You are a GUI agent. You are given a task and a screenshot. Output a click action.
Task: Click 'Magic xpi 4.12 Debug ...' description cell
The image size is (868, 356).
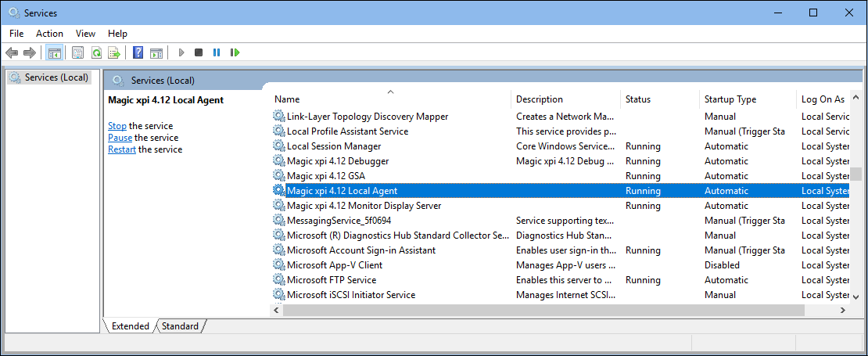[x=565, y=161]
